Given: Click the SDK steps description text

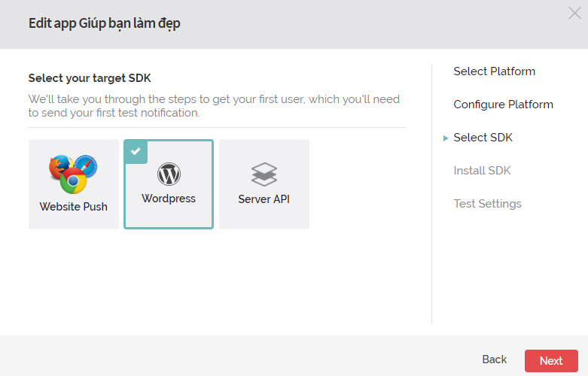Looking at the screenshot, I should tap(215, 106).
